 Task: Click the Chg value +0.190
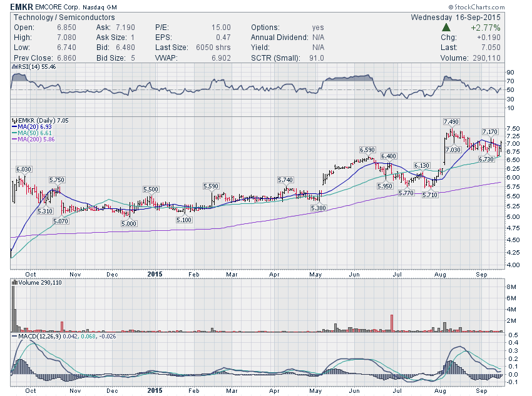[489, 38]
